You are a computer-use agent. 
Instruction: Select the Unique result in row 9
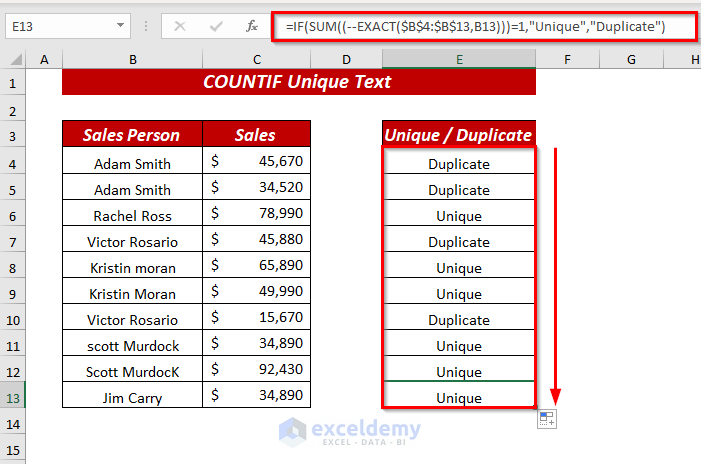point(459,291)
